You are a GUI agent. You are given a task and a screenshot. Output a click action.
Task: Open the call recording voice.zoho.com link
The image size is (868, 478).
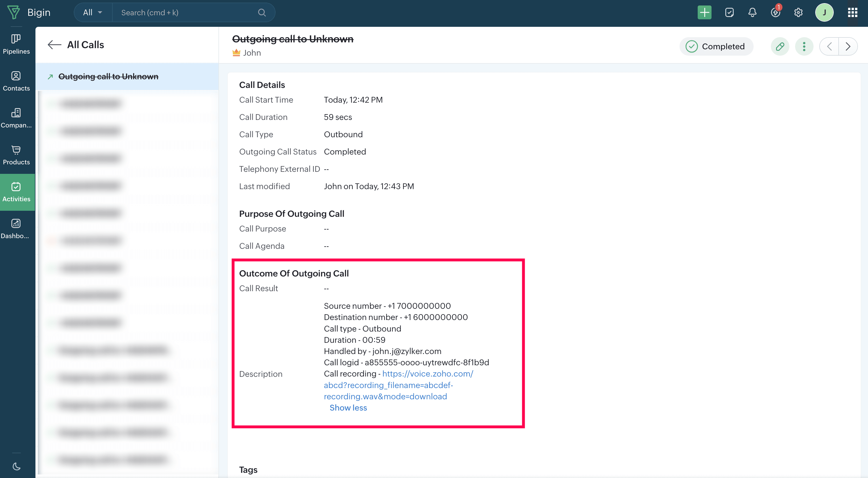(427, 374)
